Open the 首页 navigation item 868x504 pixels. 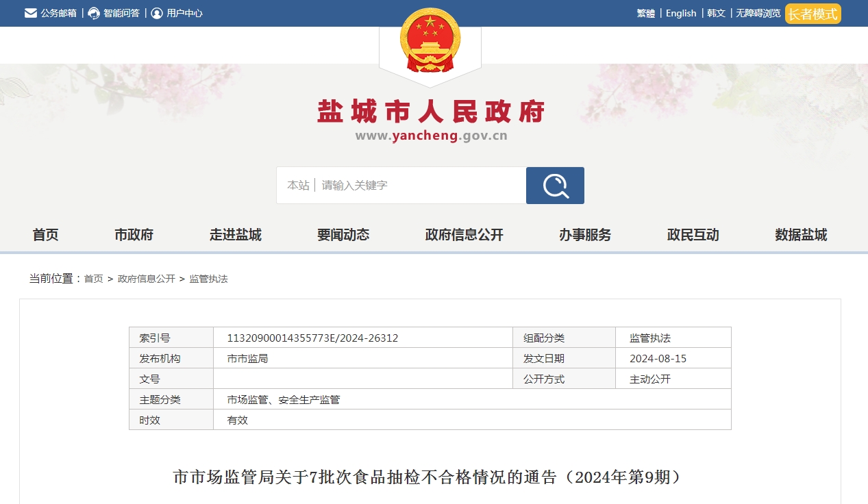click(46, 235)
